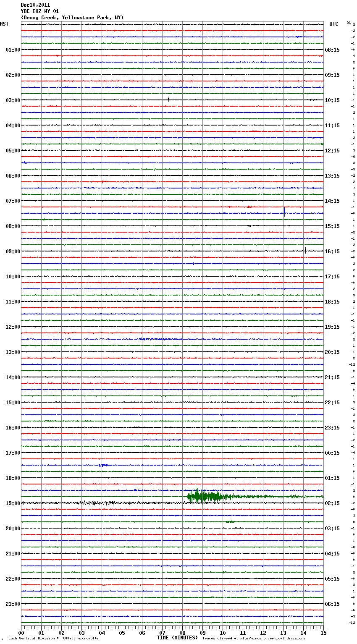Click the small green spike after 05:00 near minute 6.5
The width and height of the screenshot is (357, 644).
(154, 168)
